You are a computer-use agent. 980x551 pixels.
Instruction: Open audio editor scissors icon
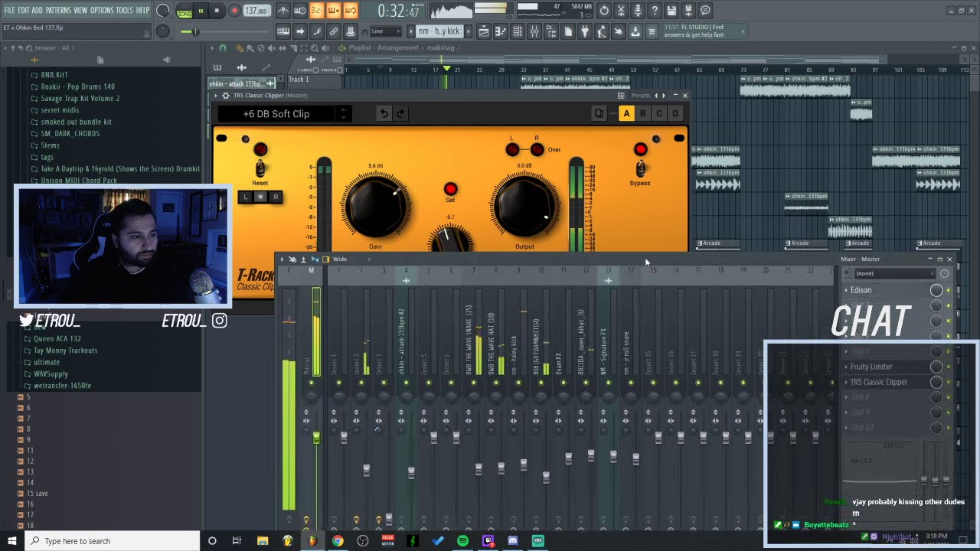tap(621, 11)
